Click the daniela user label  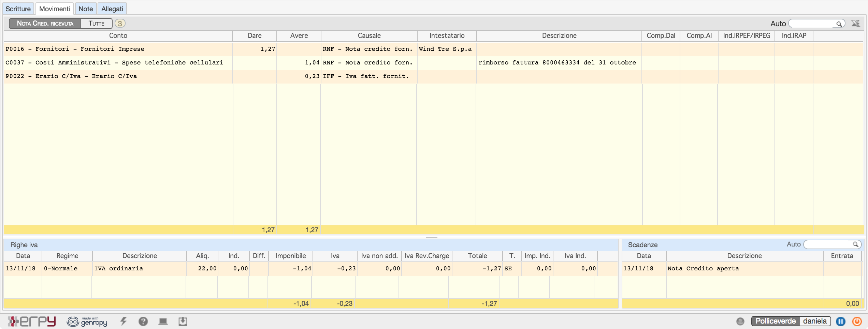pos(815,321)
